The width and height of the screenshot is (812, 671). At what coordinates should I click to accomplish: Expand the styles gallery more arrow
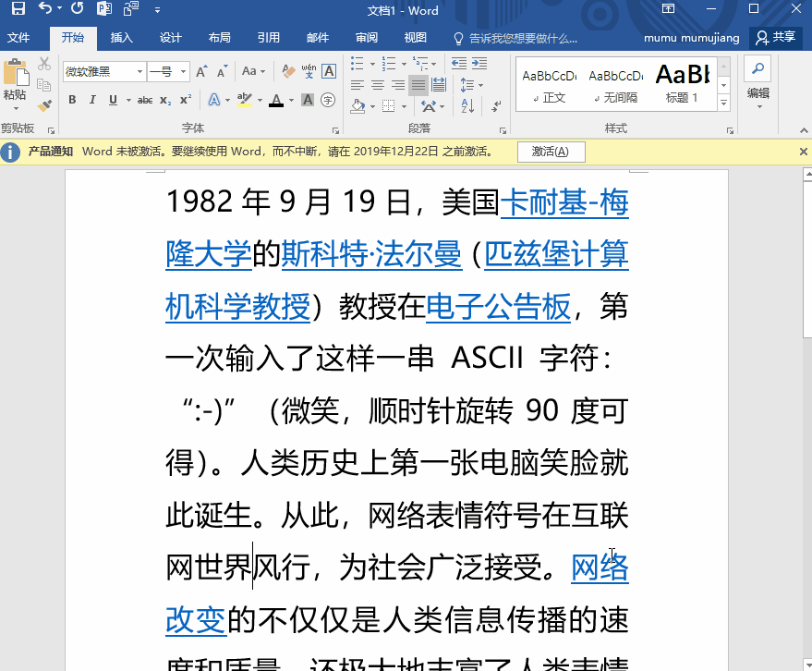(x=724, y=104)
